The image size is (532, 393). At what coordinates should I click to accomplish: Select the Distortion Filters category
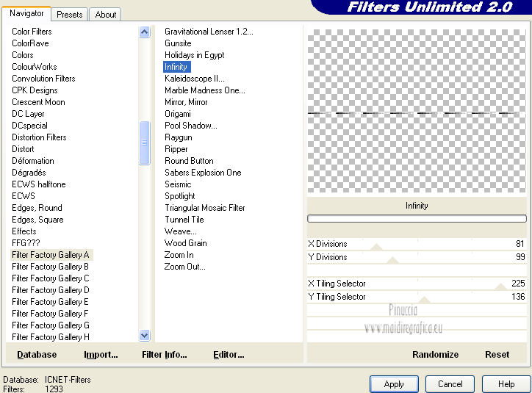click(39, 137)
